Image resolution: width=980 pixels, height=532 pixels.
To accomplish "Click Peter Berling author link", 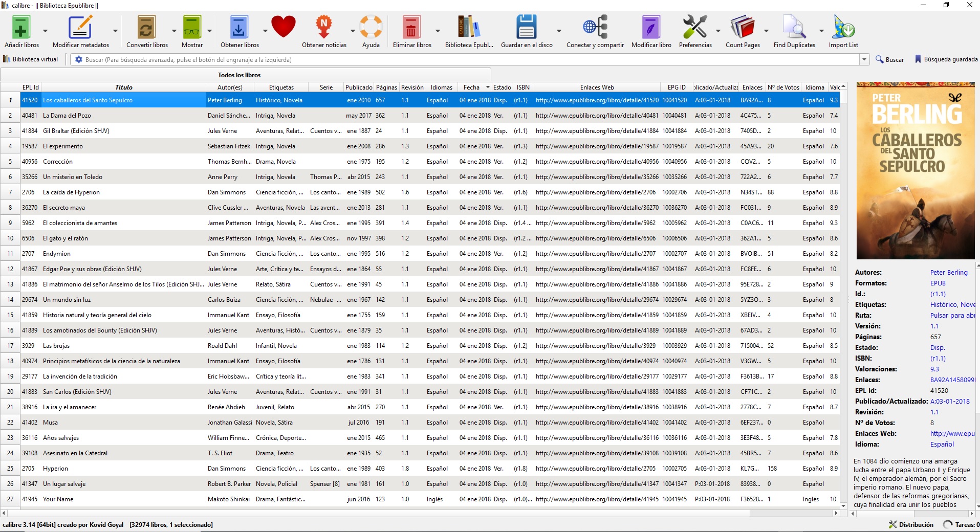I will coord(949,273).
